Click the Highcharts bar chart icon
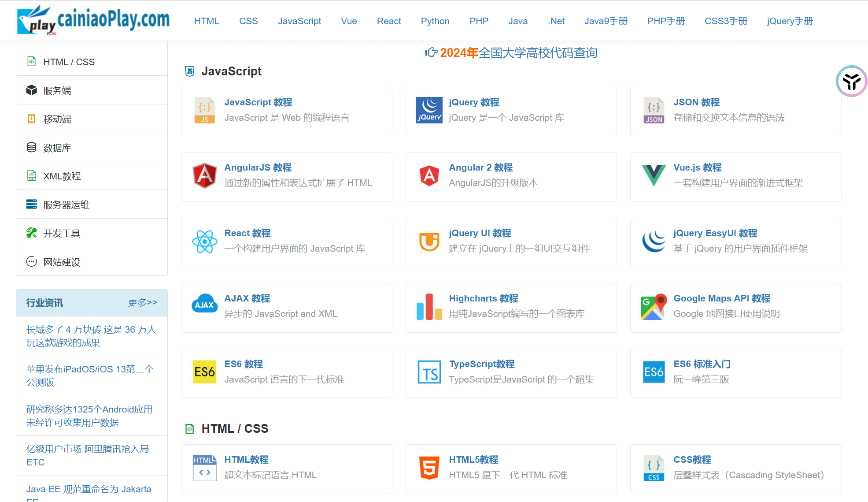The height and width of the screenshot is (502, 868). tap(429, 307)
